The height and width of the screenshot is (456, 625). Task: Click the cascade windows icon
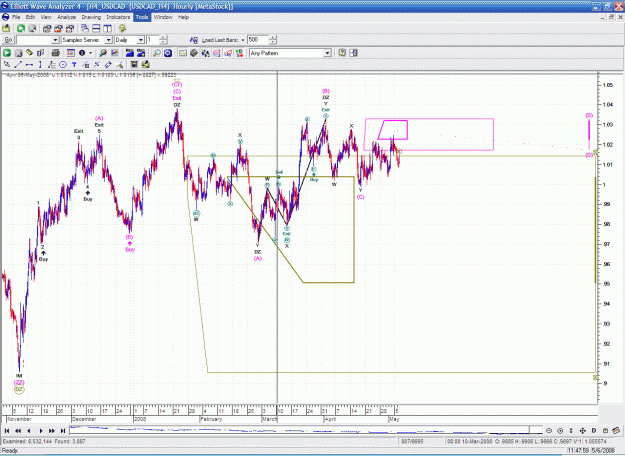(85, 28)
